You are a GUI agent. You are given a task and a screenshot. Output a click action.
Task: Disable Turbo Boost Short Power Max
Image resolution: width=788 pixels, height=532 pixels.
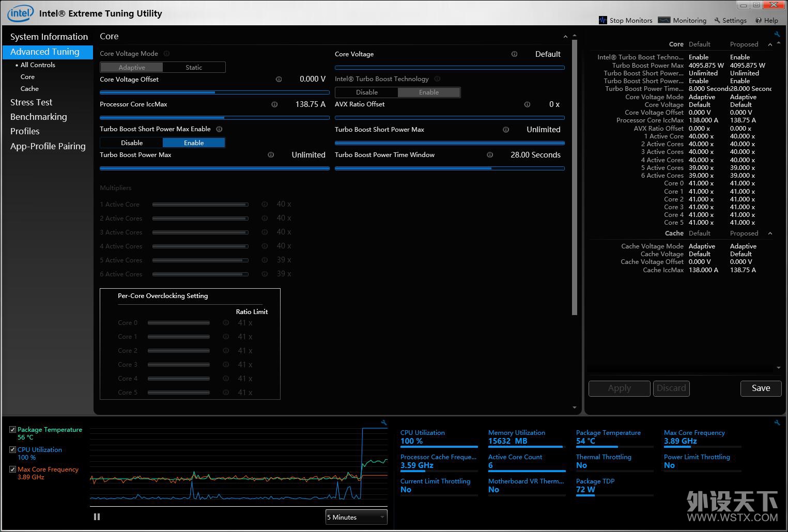131,143
